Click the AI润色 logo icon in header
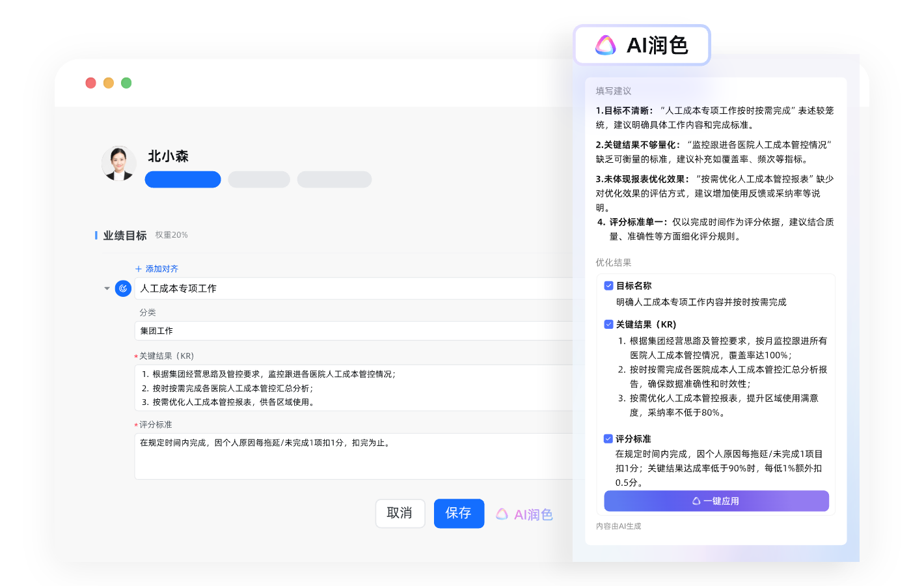 pyautogui.click(x=605, y=45)
